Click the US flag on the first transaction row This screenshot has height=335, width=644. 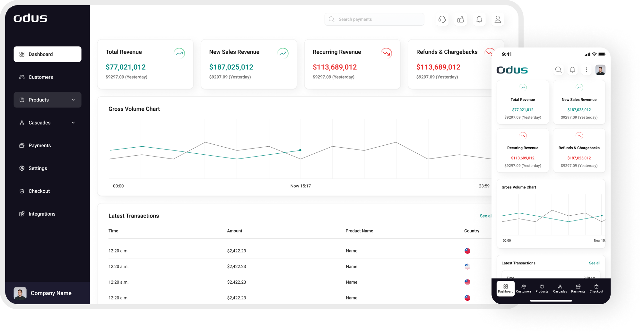click(467, 251)
